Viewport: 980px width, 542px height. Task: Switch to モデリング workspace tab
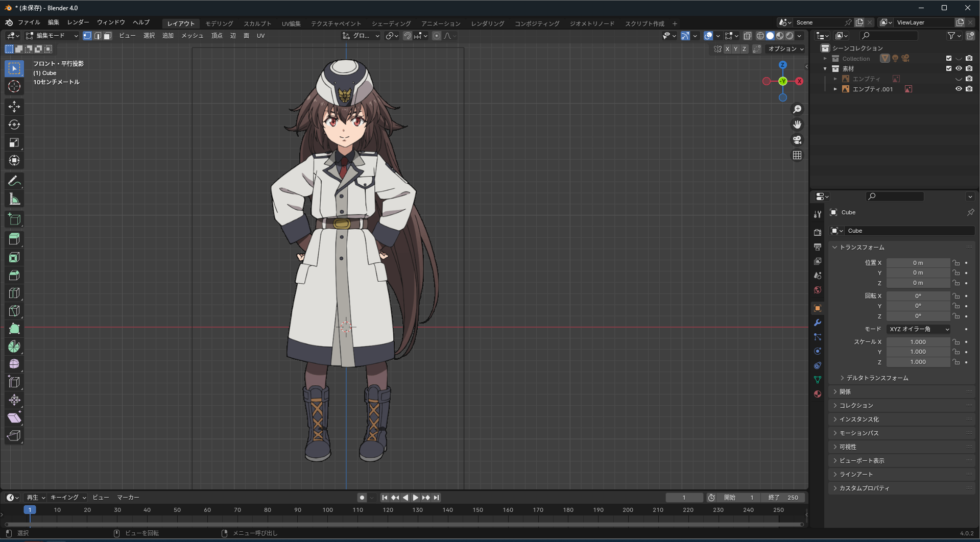click(219, 23)
